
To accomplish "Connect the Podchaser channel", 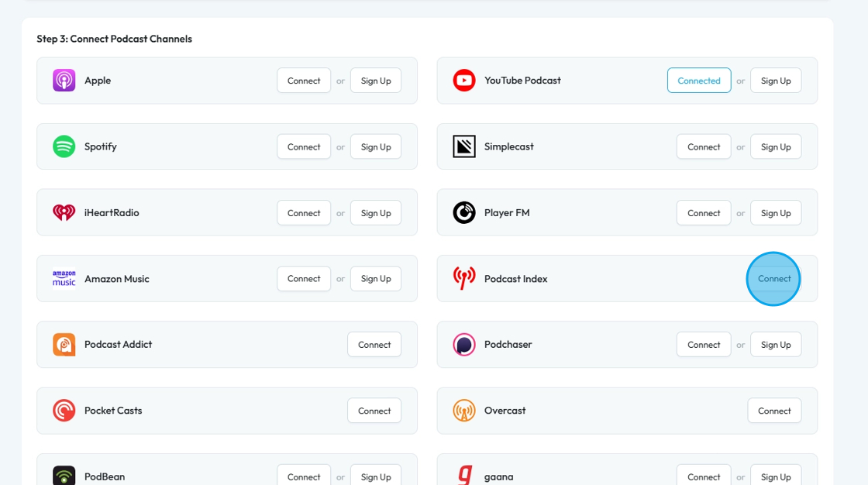I will coord(704,344).
